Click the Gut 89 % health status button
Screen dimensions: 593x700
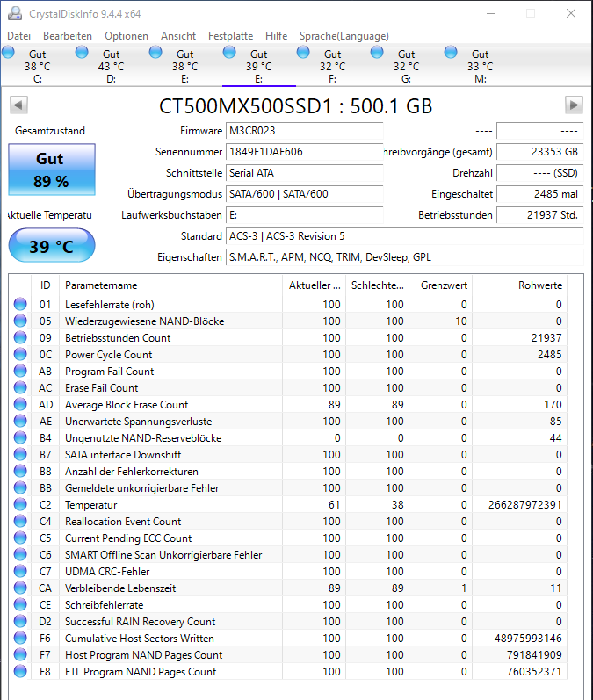[52, 170]
